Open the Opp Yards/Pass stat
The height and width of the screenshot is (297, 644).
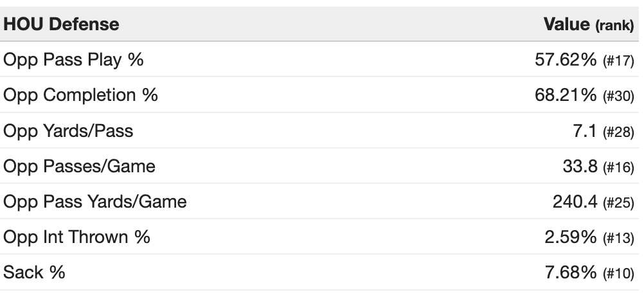(68, 131)
